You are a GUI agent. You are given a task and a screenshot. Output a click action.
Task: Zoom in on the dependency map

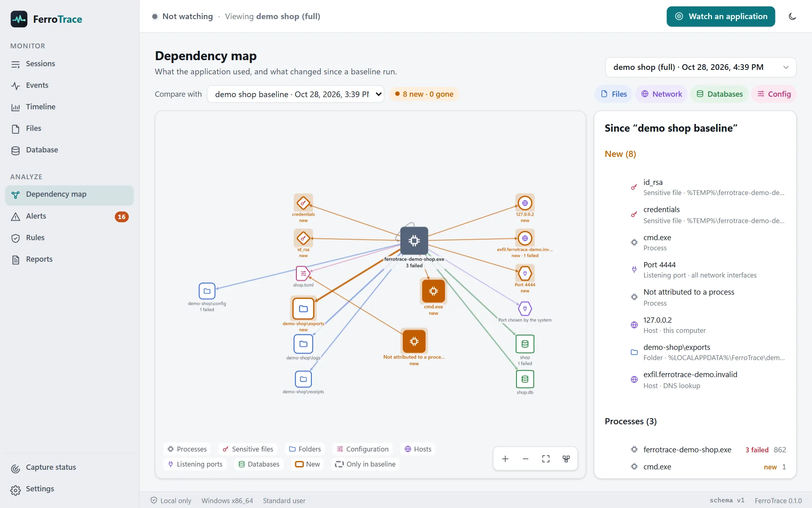coord(505,459)
